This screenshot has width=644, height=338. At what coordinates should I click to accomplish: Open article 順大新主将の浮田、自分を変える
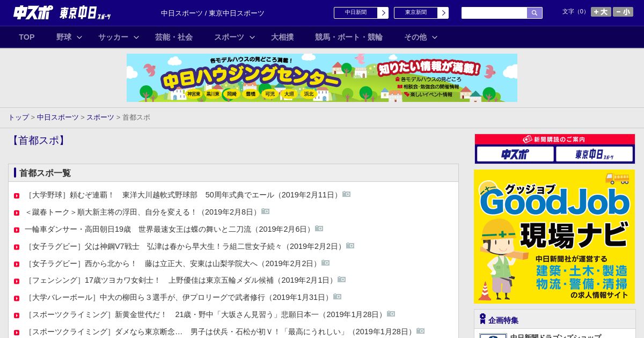[x=143, y=212]
